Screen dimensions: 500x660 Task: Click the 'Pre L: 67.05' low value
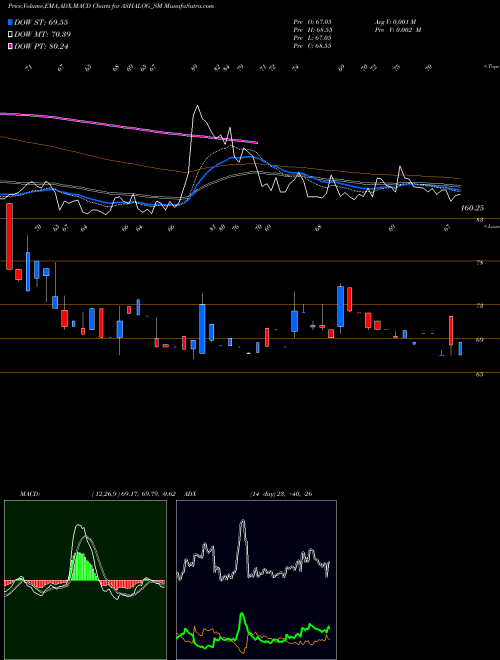click(x=312, y=38)
